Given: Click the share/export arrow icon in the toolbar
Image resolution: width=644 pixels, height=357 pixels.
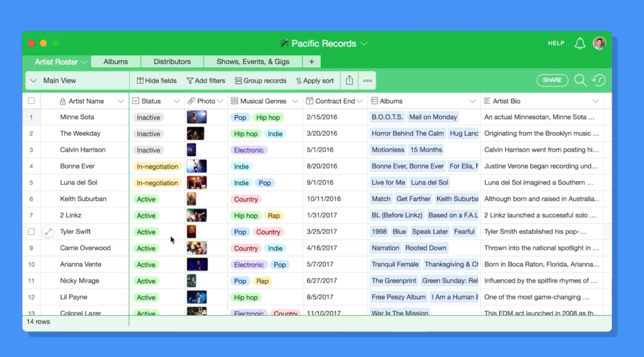Looking at the screenshot, I should point(349,80).
